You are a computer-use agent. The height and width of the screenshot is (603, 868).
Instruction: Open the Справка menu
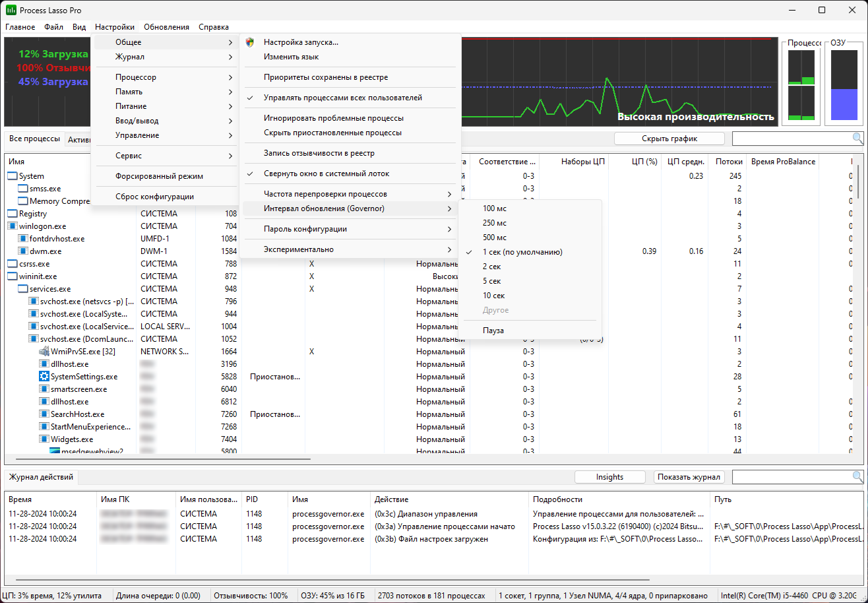coord(214,27)
